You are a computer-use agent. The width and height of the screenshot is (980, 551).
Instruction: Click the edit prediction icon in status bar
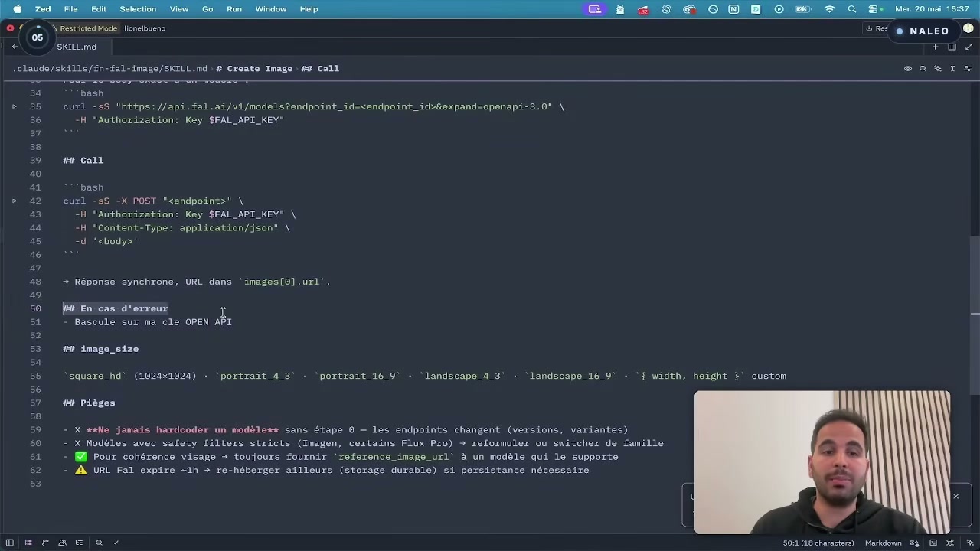914,543
